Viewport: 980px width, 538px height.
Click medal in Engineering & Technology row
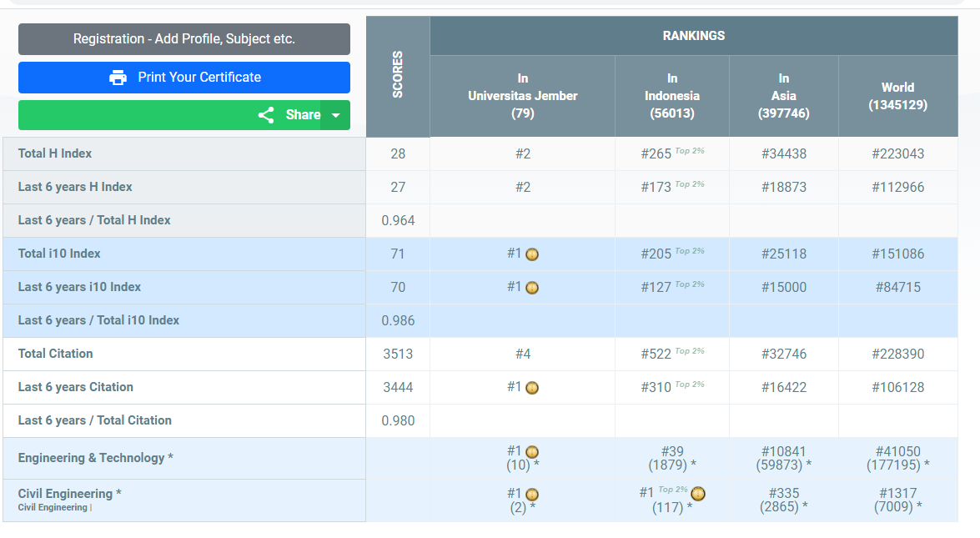(532, 452)
